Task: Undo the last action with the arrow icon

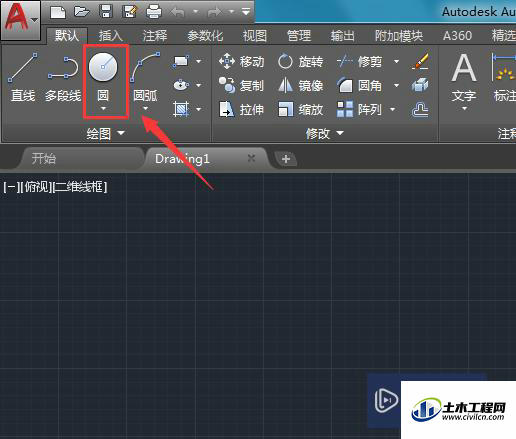Action: click(x=177, y=13)
